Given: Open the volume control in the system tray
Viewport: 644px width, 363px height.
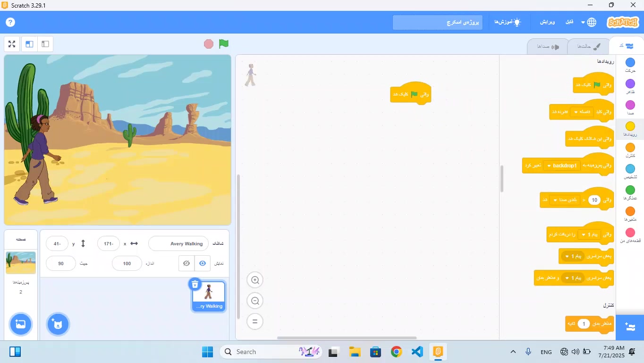Looking at the screenshot, I should click(575, 352).
